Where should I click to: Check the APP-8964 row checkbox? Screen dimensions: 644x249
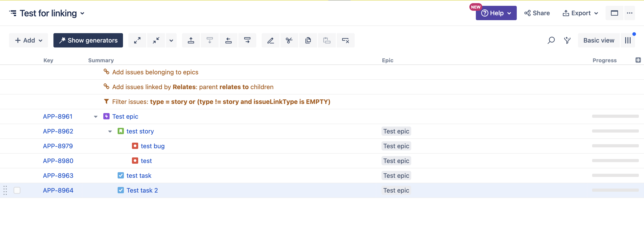pyautogui.click(x=17, y=190)
